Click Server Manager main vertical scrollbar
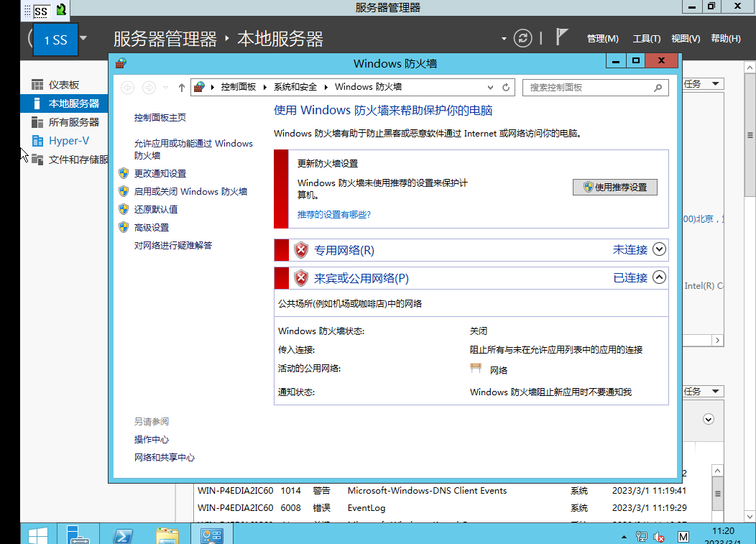 [750, 135]
